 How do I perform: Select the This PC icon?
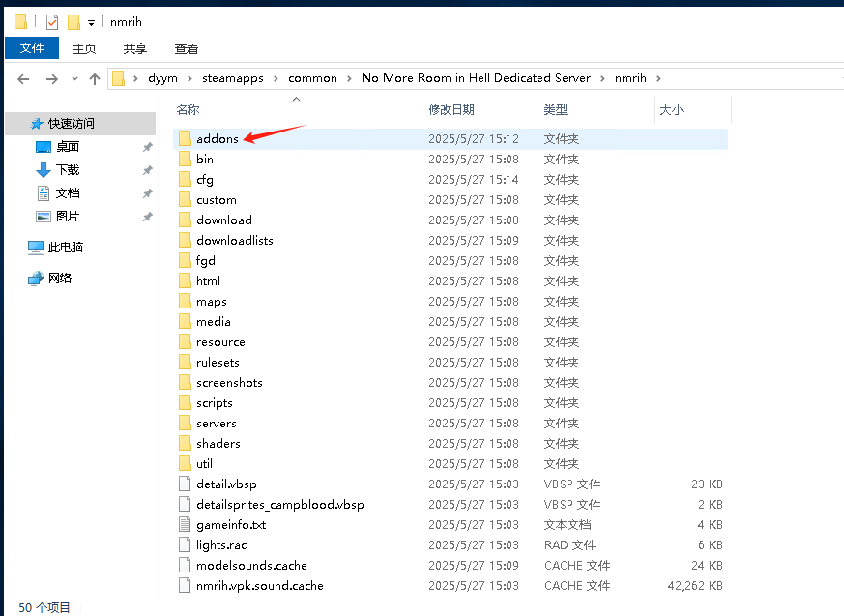click(36, 248)
